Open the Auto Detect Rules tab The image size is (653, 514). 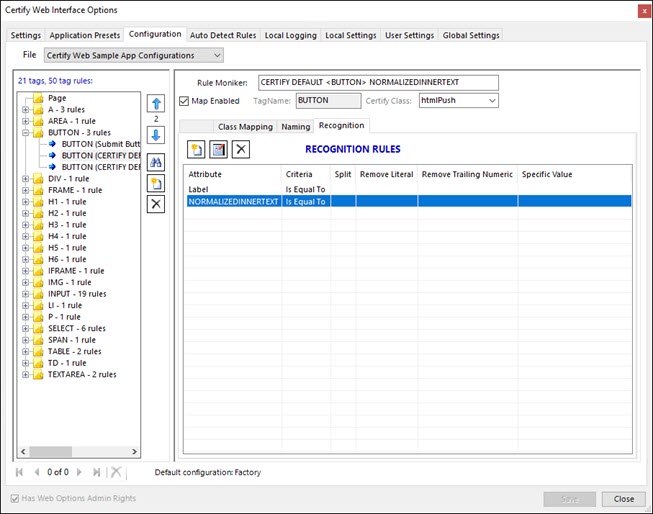(223, 35)
